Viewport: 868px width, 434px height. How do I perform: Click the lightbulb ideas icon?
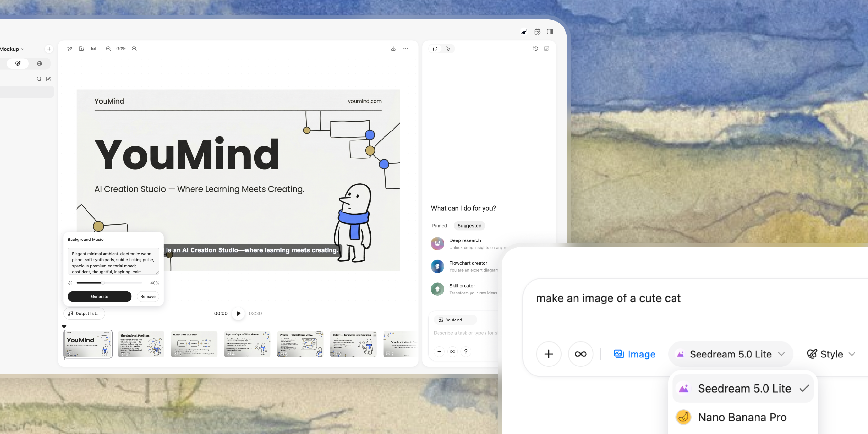coord(466,351)
